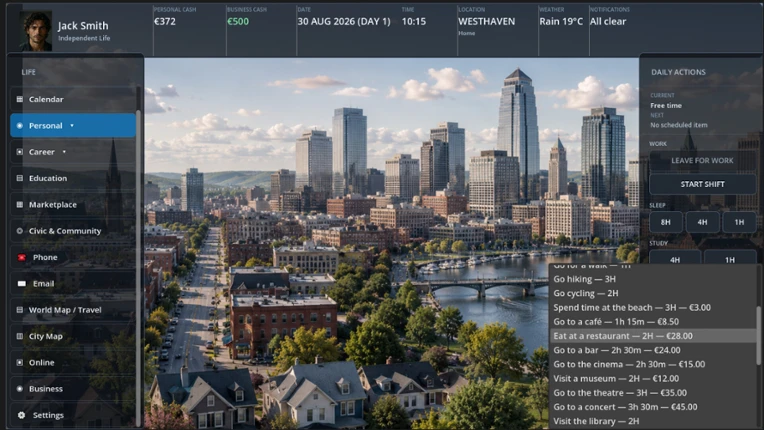Click the Independent Life subtitle
Image resolution: width=764 pixels, height=430 pixels.
tap(84, 38)
